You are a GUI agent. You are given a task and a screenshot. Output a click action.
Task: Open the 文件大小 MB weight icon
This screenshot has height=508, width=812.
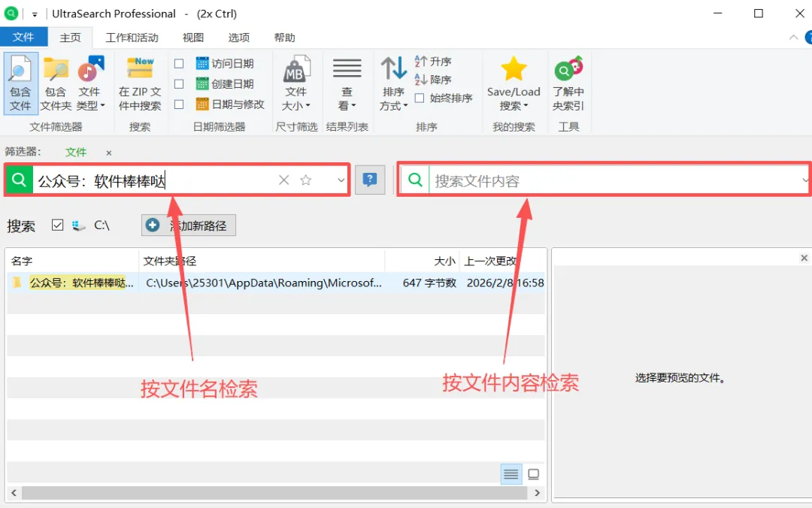click(296, 69)
